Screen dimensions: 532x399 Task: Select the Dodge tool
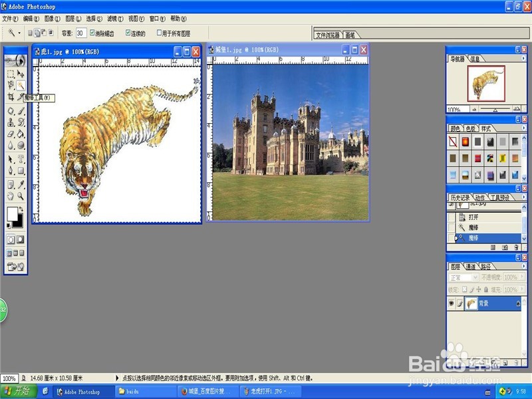pos(21,145)
